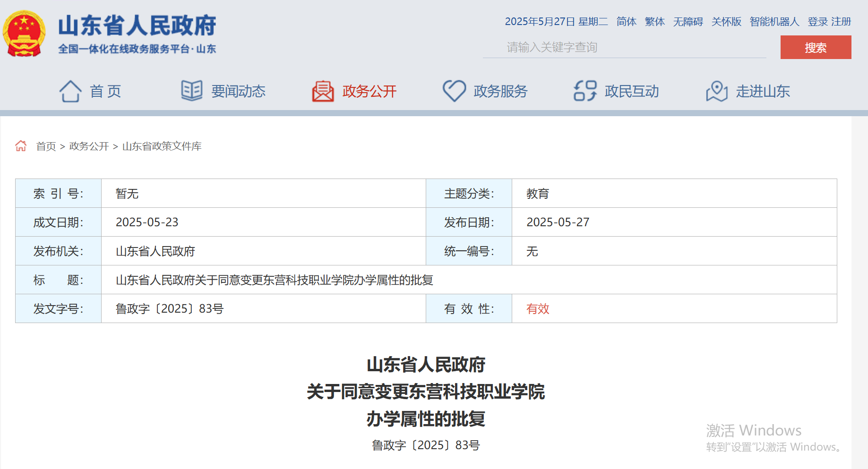Image resolution: width=868 pixels, height=469 pixels.
Task: Focus the keyword search input field
Action: [x=625, y=47]
